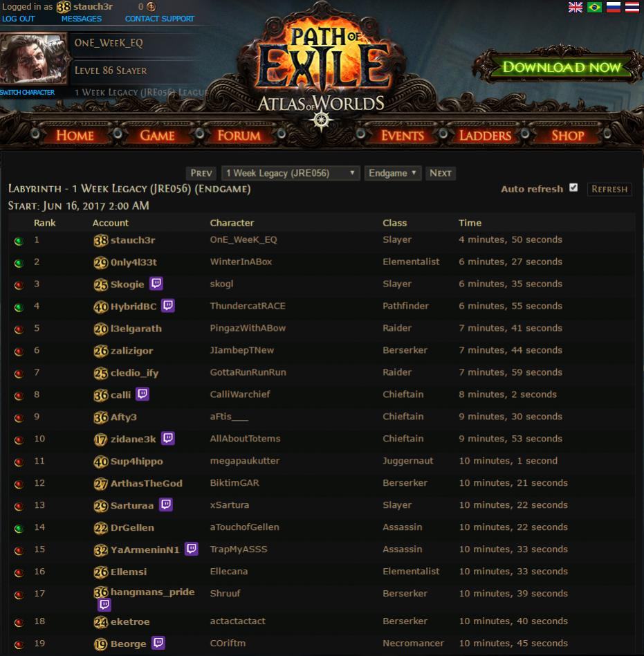Open the Twitch icon beside zidane3k
Screen dimensions: 644x656
tap(168, 438)
